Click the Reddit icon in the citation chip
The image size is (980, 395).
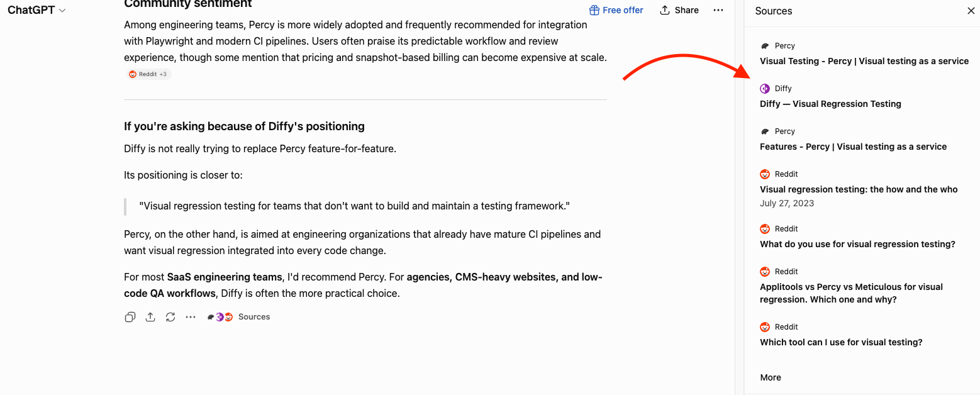pyautogui.click(x=133, y=74)
